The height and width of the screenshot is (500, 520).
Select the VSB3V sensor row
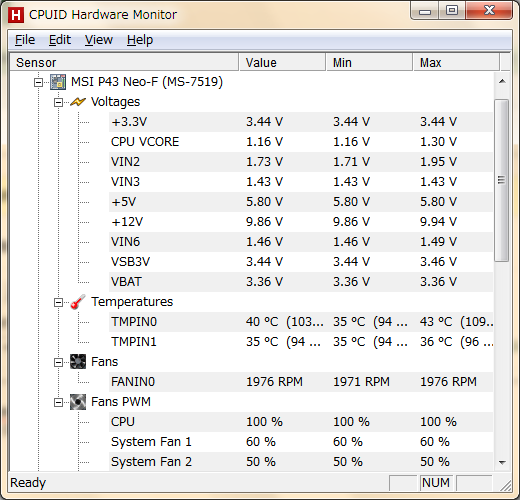click(301, 262)
